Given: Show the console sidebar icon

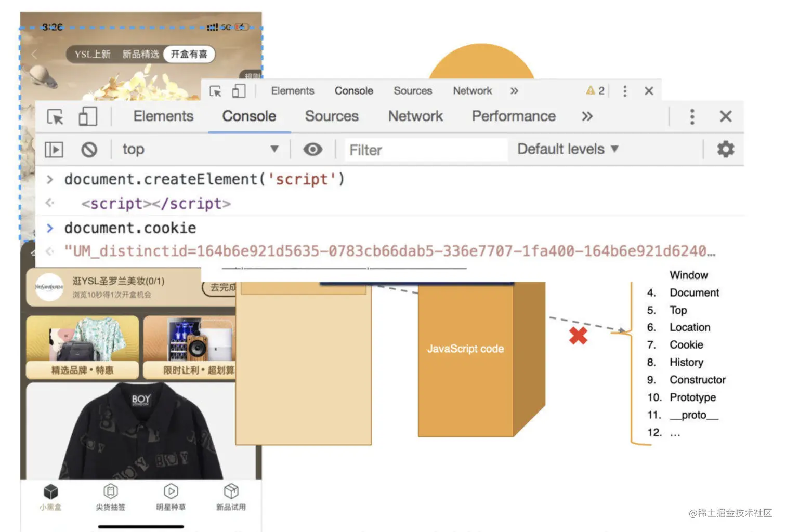Looking at the screenshot, I should point(54,150).
